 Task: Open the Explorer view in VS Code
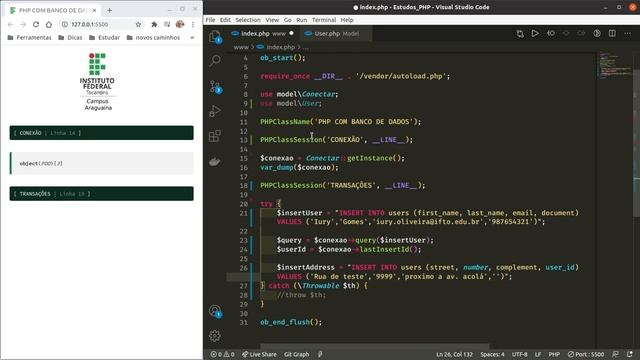point(215,37)
